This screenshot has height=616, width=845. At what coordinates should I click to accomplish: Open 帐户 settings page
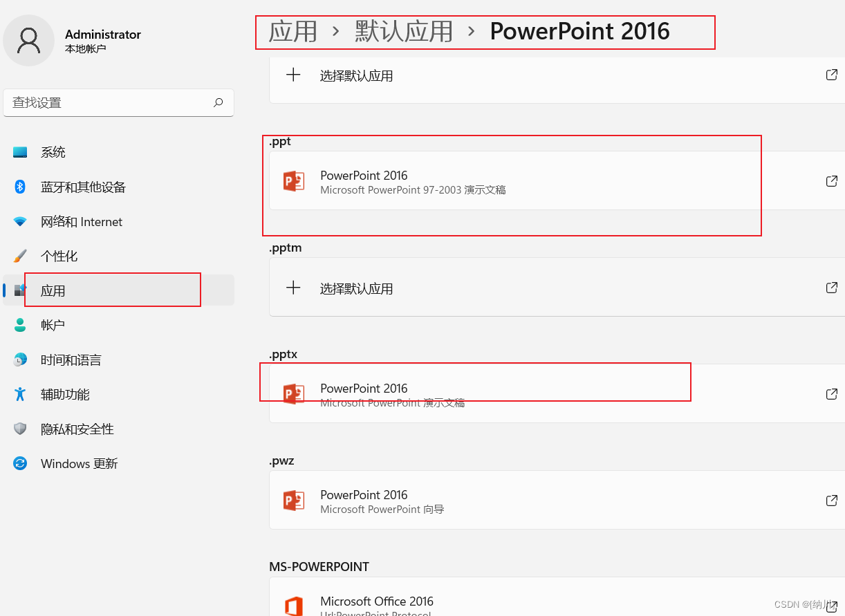pyautogui.click(x=118, y=325)
